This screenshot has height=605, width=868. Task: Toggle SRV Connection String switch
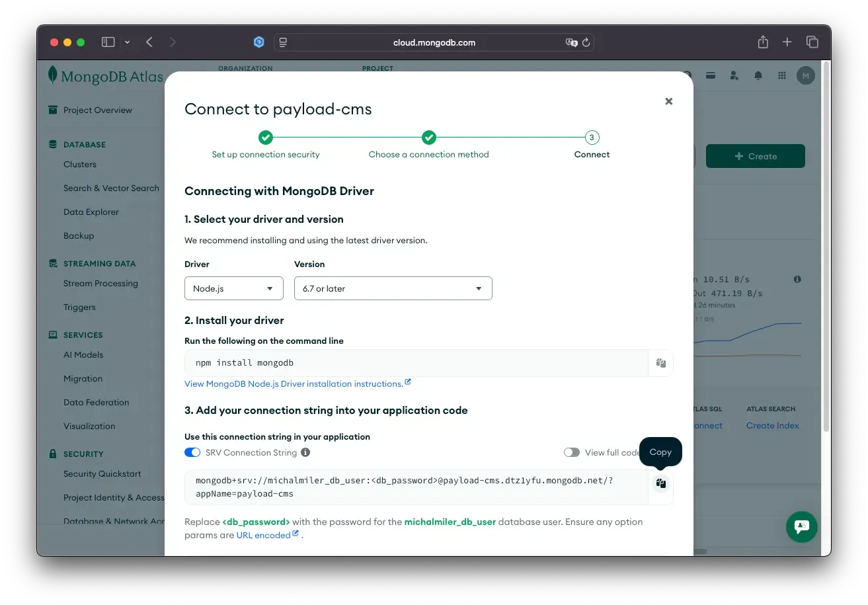pos(192,452)
